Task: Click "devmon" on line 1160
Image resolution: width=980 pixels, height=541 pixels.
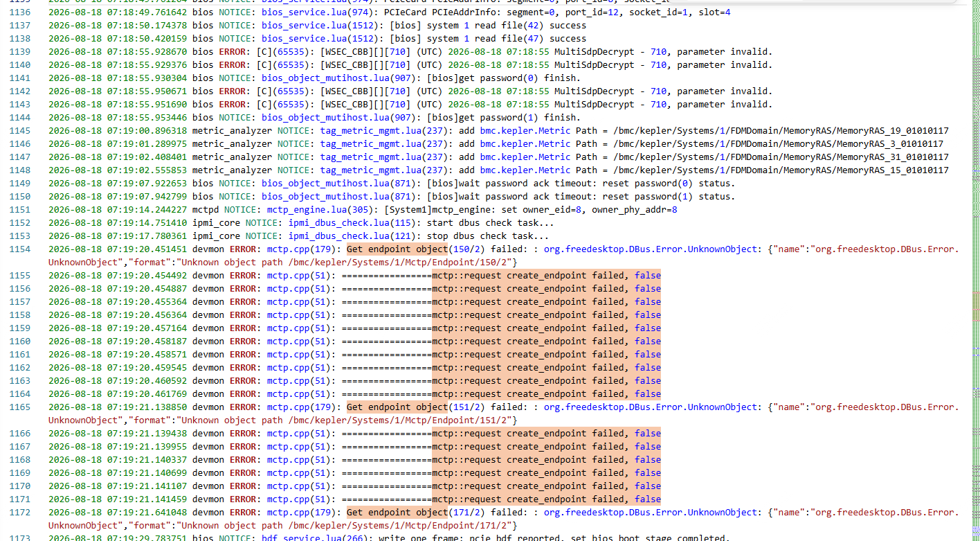Action: (208, 342)
